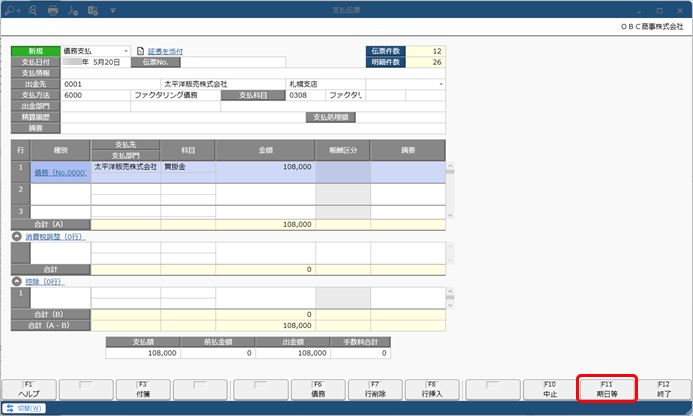Viewport: 693px width, 416px height.
Task: Click the F11 期日等 button
Action: pyautogui.click(x=607, y=389)
